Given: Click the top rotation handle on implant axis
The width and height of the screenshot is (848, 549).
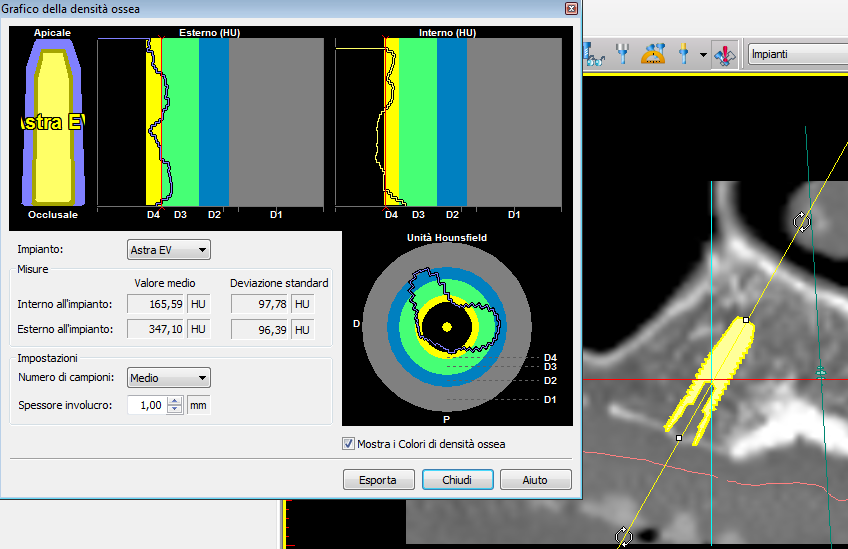Looking at the screenshot, I should tap(800, 220).
